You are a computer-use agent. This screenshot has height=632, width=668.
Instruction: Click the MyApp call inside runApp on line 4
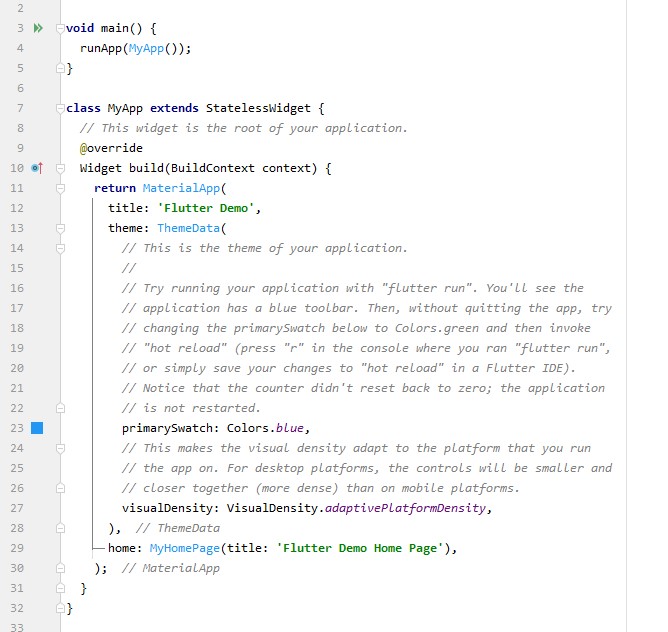146,48
